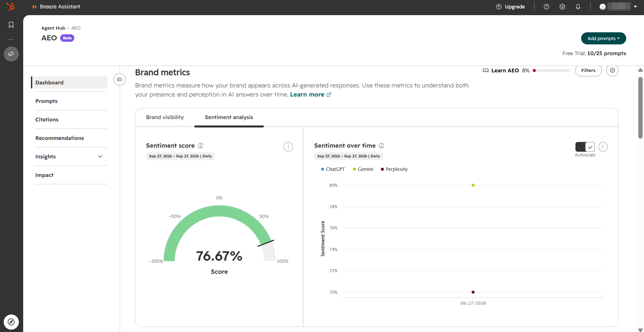Click the scrollbar down arrow
Viewport: 644px width, 332px height.
pos(640,330)
